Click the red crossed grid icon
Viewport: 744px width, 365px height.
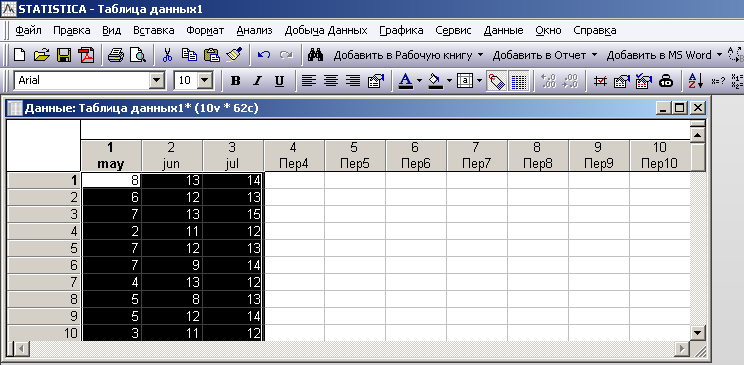point(600,81)
